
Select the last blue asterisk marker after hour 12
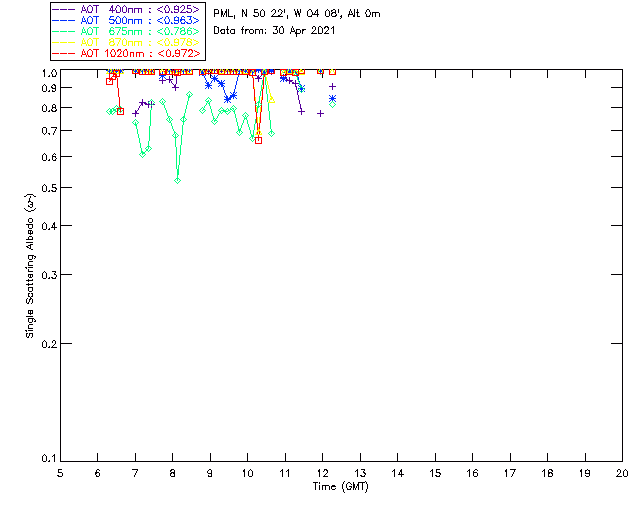point(332,98)
